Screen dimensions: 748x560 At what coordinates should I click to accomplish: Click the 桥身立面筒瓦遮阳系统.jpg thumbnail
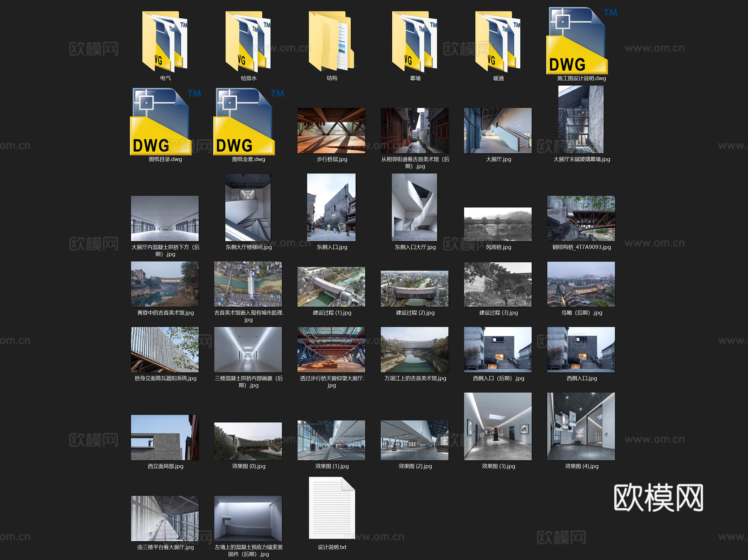[165, 350]
